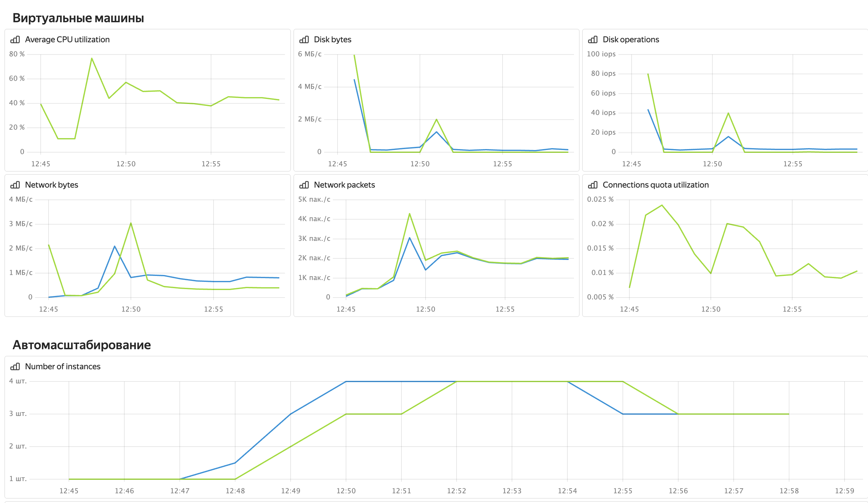The height and width of the screenshot is (503, 868).
Task: Open the Number of instances chart title
Action: click(x=63, y=366)
